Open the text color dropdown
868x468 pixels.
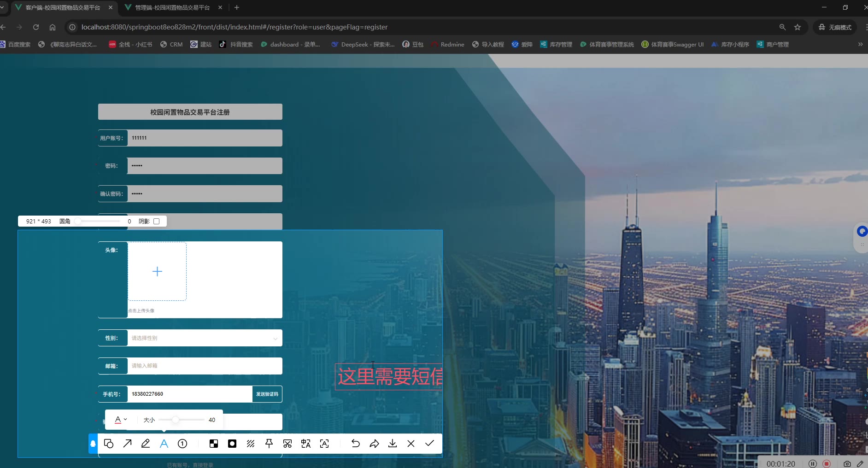click(121, 420)
